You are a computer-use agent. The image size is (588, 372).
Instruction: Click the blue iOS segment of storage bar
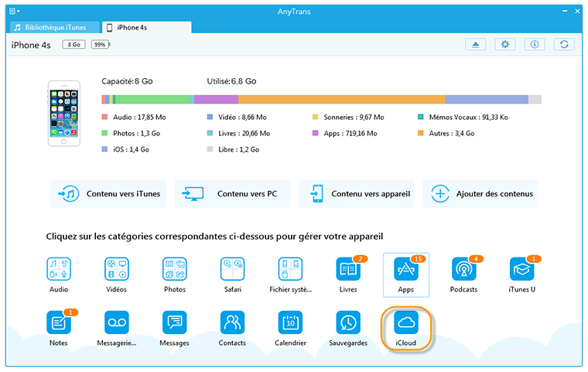487,99
